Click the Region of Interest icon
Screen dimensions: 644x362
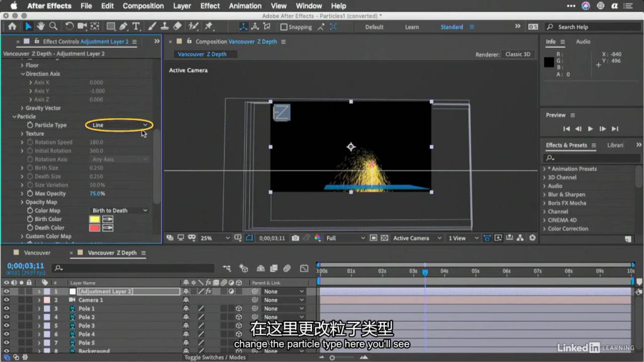[374, 238]
